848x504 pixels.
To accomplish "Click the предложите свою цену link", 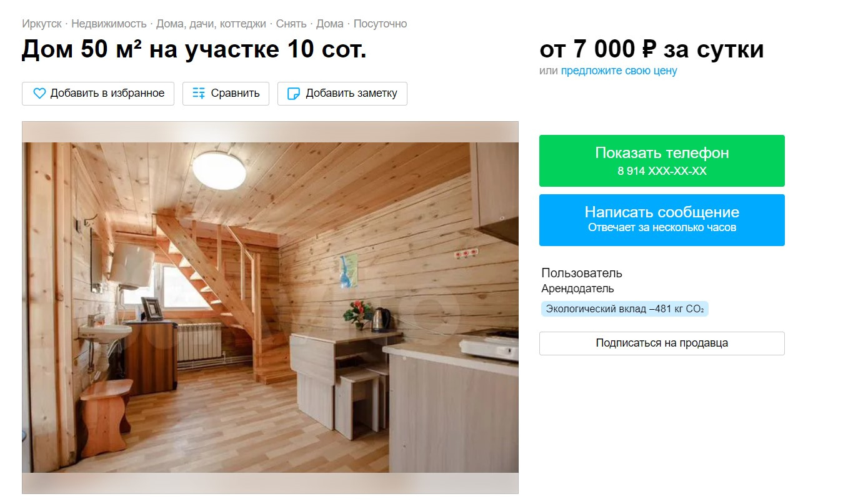I will click(619, 71).
